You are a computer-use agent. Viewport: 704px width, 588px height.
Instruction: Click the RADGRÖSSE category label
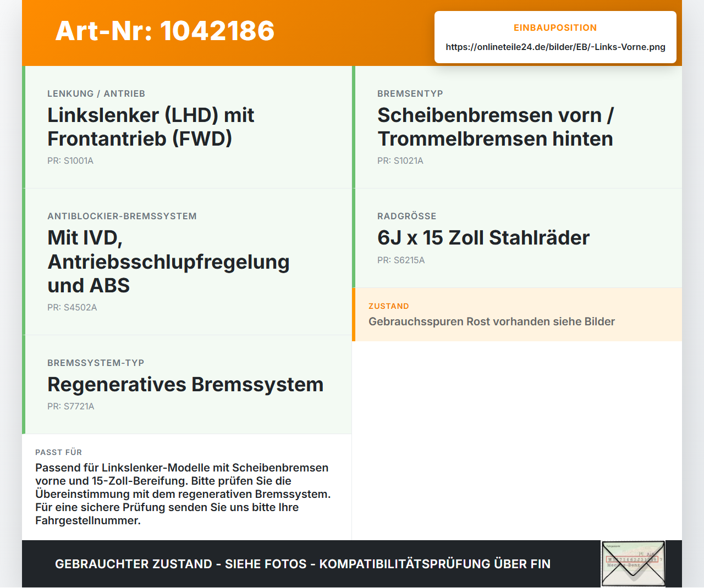pos(407,217)
